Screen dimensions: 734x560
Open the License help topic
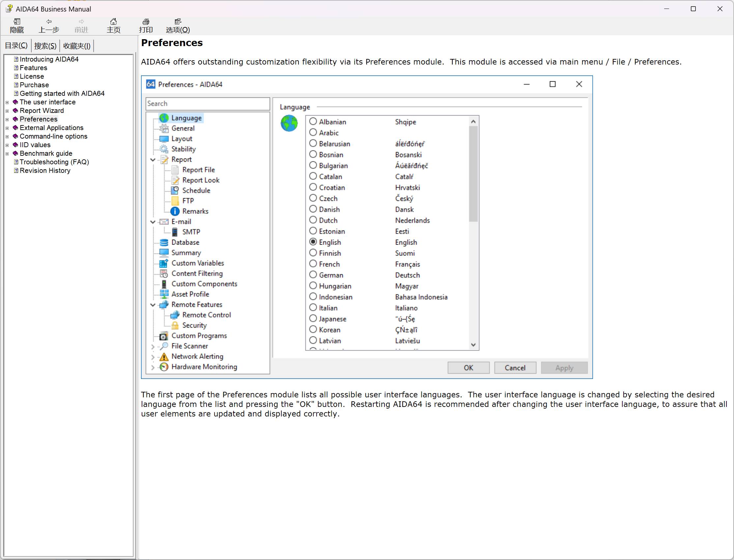point(32,76)
